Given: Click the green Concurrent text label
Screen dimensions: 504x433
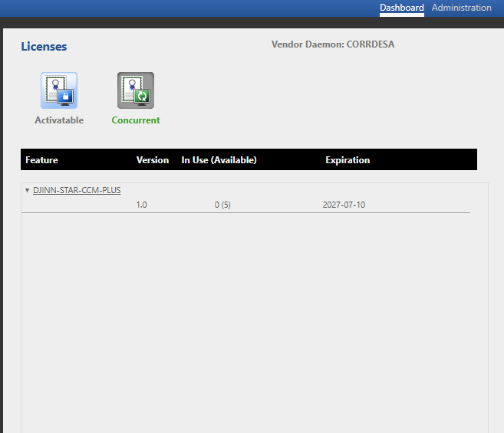Looking at the screenshot, I should pos(136,120).
